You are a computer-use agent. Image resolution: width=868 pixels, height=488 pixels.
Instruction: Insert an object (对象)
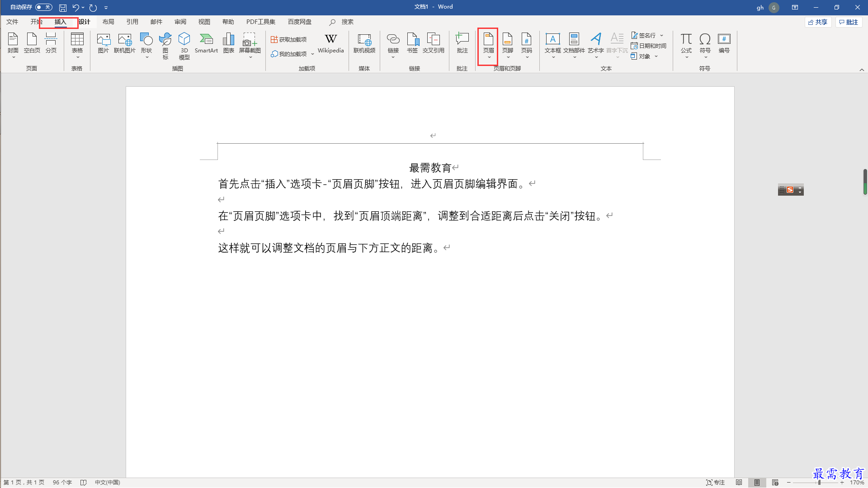(x=641, y=56)
